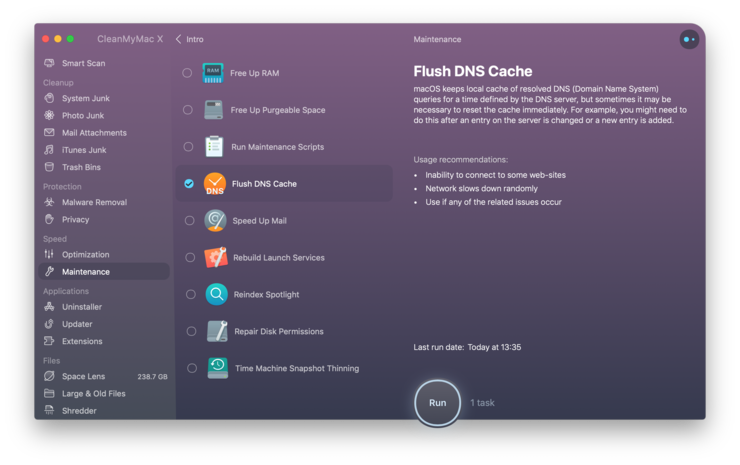Open Smart Scan from the sidebar icon
The width and height of the screenshot is (740, 465).
click(x=49, y=63)
